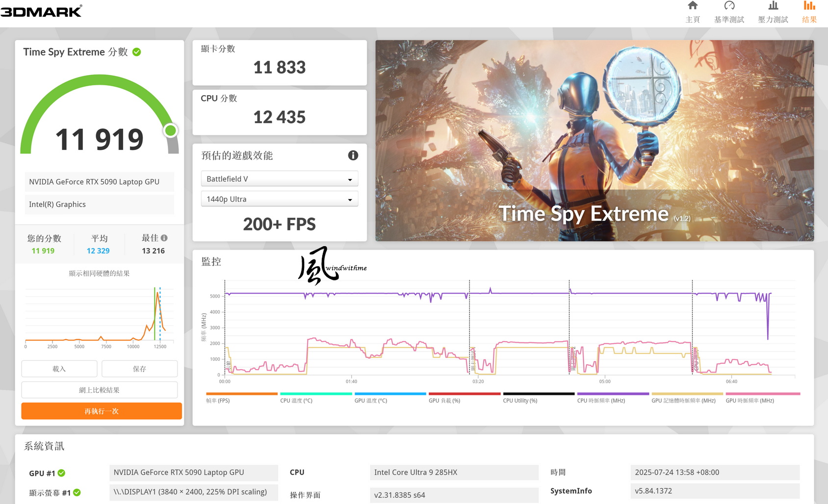Screen dimensions: 828x504
Task: Open the 1440p Ultra resolution dropdown
Action: 280,199
